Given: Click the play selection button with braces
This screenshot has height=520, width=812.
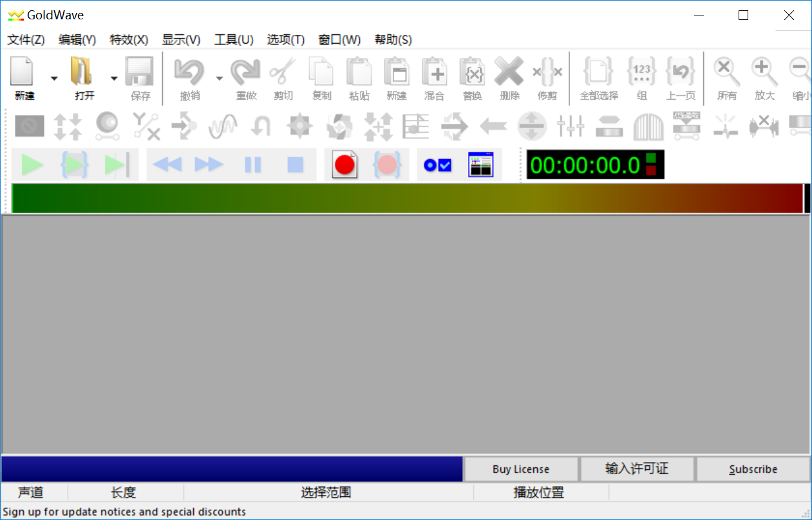Looking at the screenshot, I should point(75,165).
